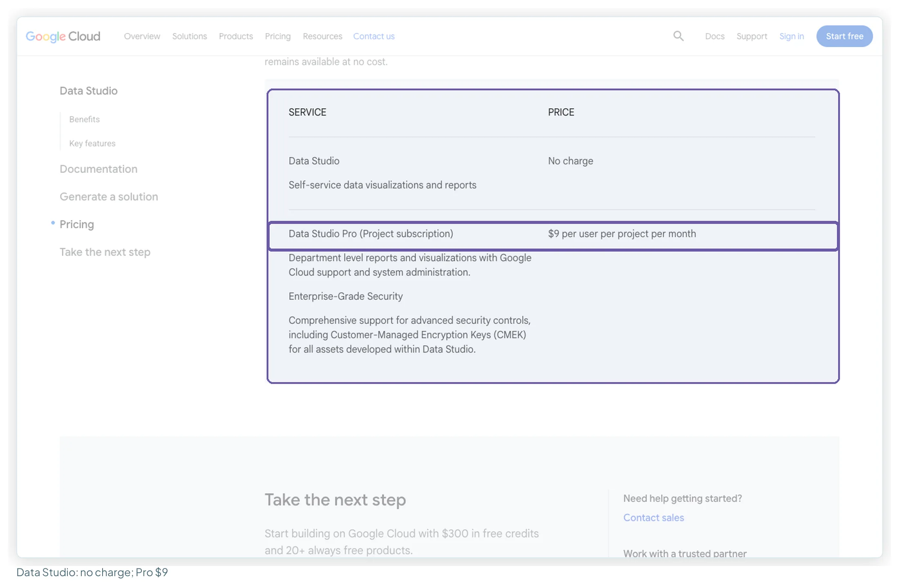Jump to Take the next step in sidebar

coord(105,252)
